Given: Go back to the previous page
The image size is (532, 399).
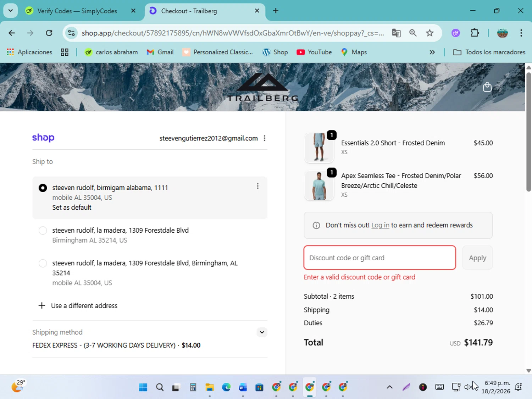Looking at the screenshot, I should pos(12,33).
